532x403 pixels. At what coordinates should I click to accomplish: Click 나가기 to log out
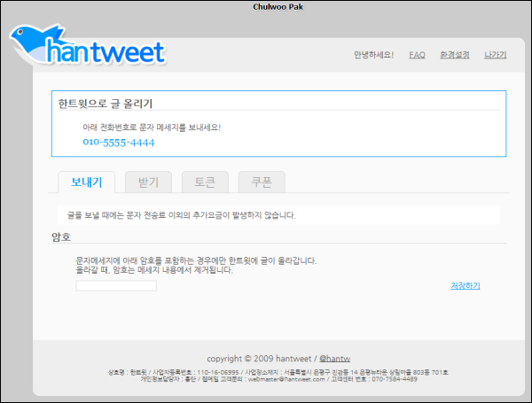click(x=496, y=55)
